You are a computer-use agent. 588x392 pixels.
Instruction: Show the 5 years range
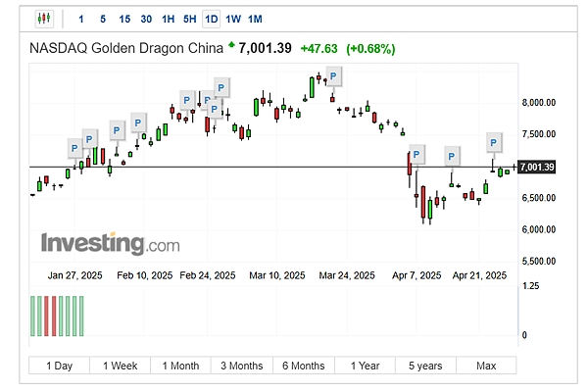point(425,366)
